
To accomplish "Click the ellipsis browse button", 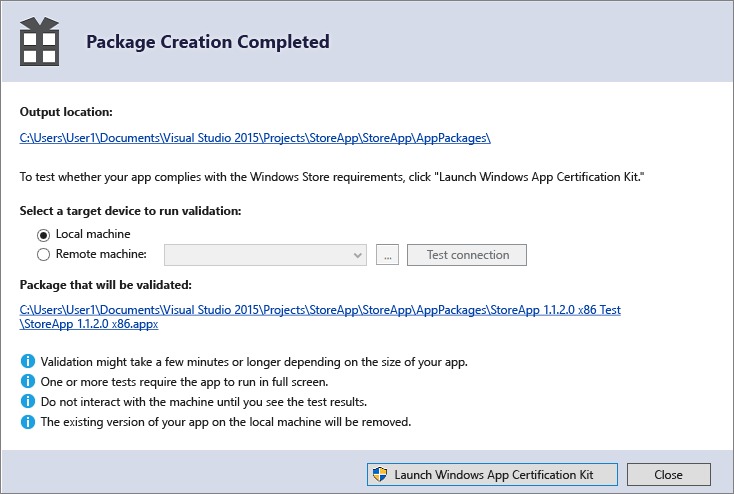I will click(387, 255).
